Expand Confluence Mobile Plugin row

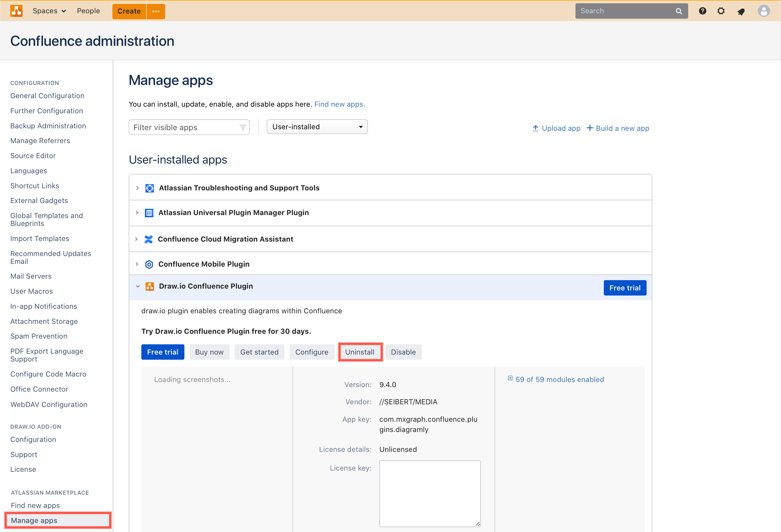pos(137,264)
